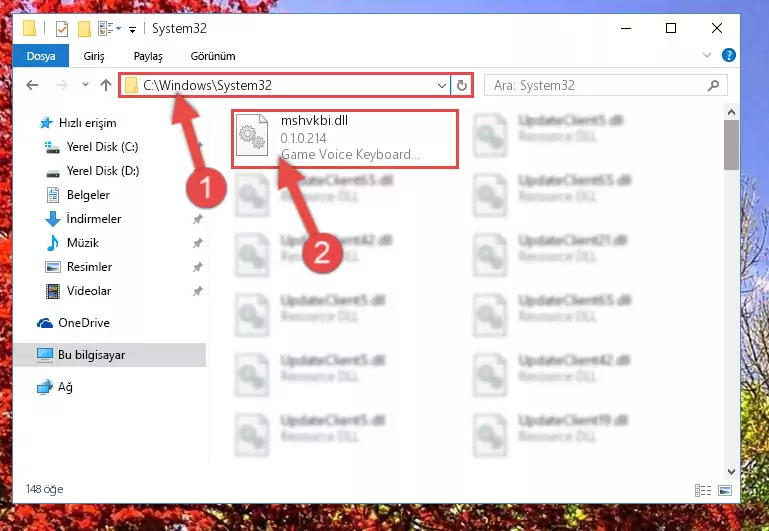This screenshot has height=531, width=769.
Task: Click the pin icon next to İndirmeler
Action: (197, 219)
